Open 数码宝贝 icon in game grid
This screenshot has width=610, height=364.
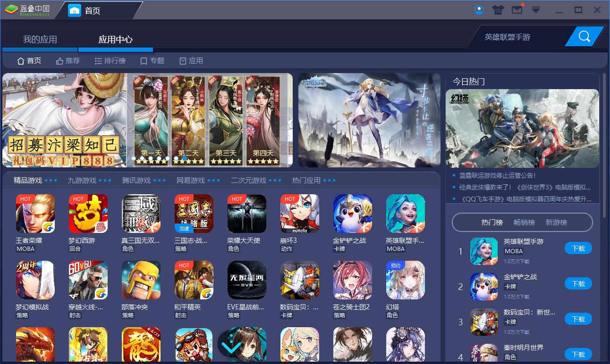tap(300, 280)
